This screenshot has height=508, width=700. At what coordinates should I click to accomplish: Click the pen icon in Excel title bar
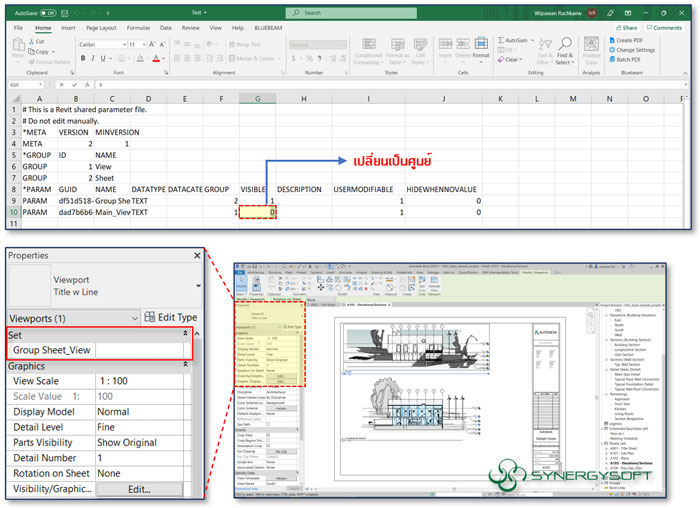click(610, 13)
